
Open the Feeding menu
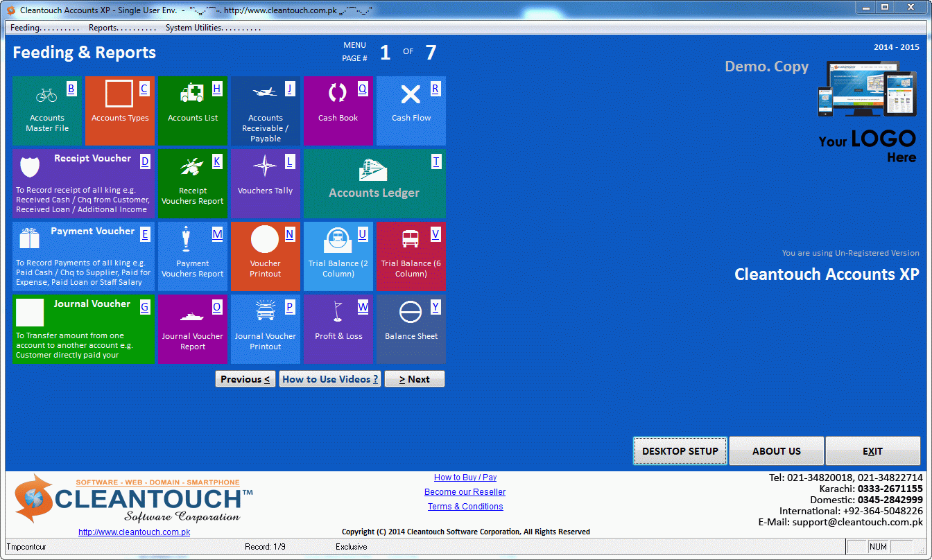coord(44,28)
